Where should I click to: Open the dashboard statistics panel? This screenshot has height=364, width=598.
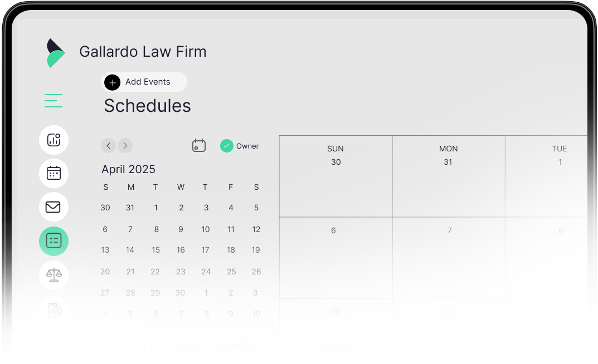coord(54,140)
